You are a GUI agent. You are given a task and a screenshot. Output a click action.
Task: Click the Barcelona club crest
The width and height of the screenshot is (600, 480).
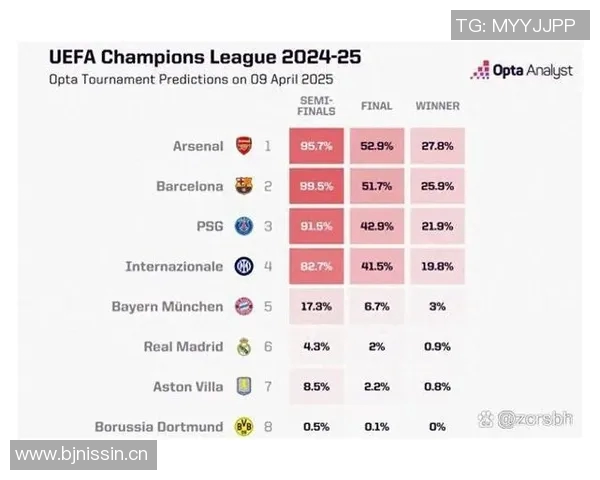(243, 186)
